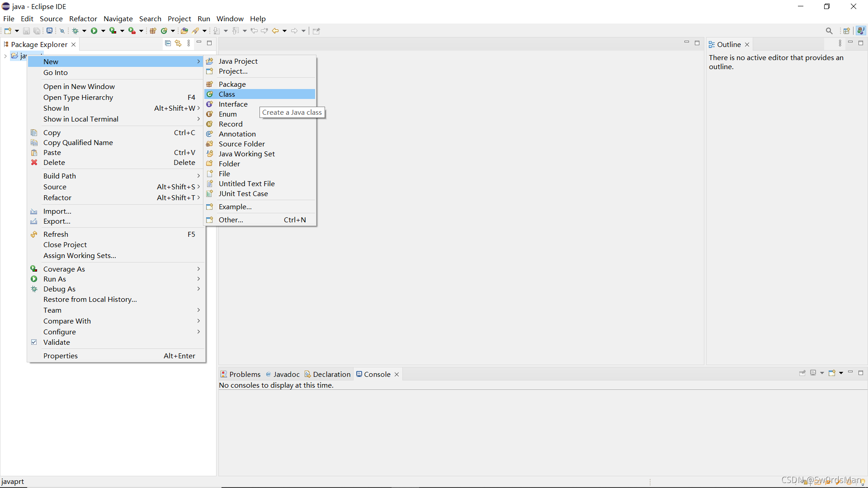The width and height of the screenshot is (868, 488).
Task: Click the toolbar magnifier quick access icon
Action: (x=829, y=31)
